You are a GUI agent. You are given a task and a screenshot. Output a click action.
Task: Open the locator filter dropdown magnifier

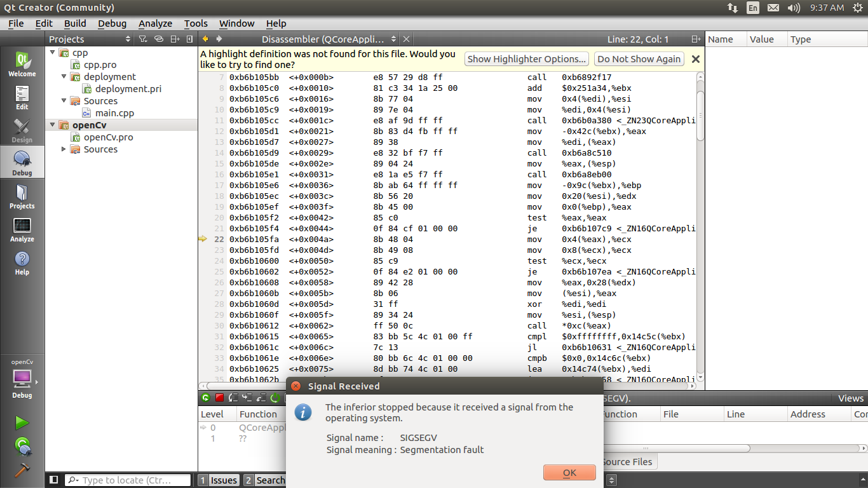(73, 480)
